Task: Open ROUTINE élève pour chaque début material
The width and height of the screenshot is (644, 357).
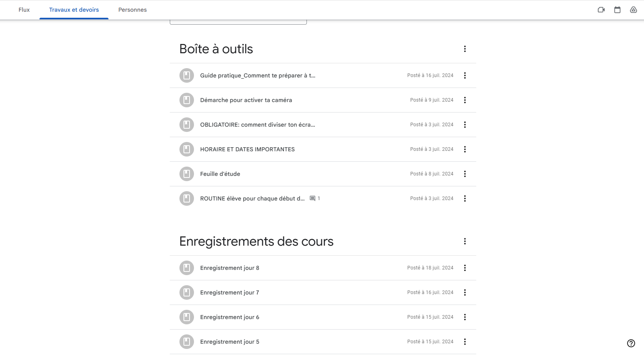Action: pyautogui.click(x=252, y=198)
